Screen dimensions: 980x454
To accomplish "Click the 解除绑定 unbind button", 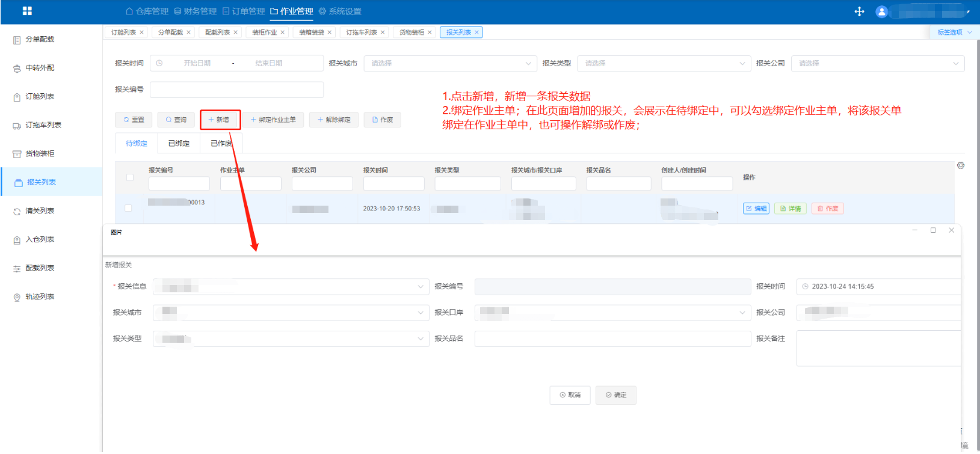I will click(334, 120).
